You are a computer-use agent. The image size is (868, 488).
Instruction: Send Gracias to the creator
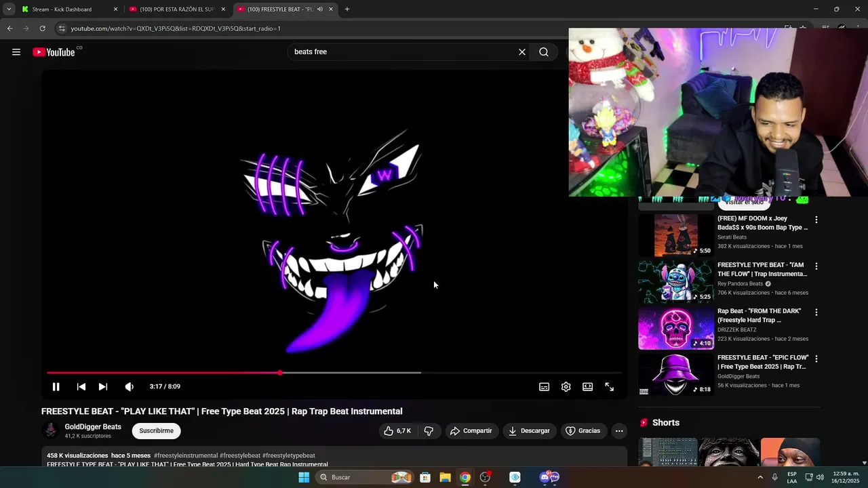pos(583,431)
